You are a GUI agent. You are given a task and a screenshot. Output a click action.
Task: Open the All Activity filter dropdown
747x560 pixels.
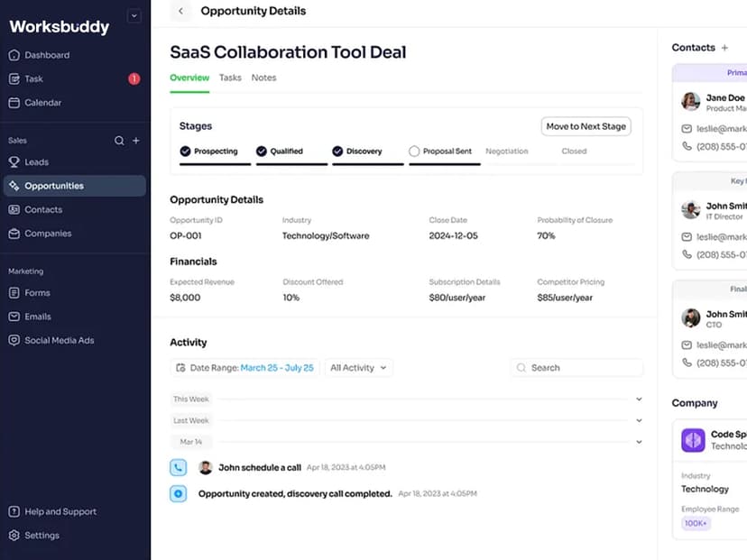[x=359, y=368]
